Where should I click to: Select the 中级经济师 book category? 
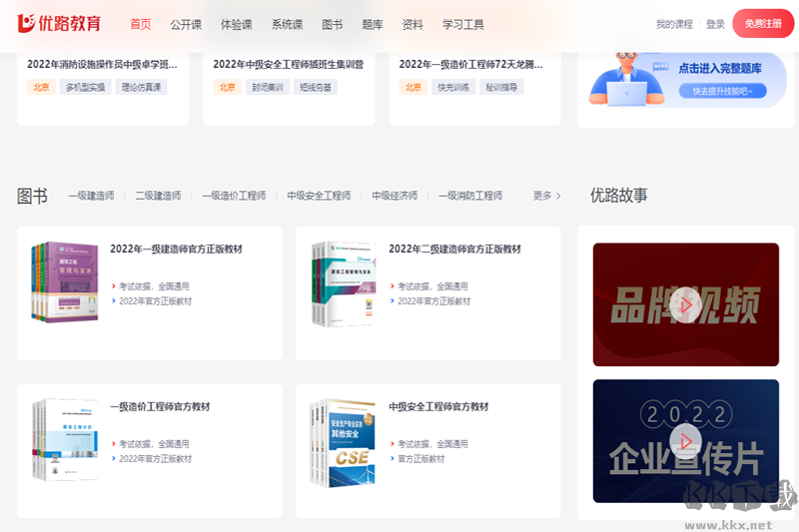pyautogui.click(x=395, y=196)
